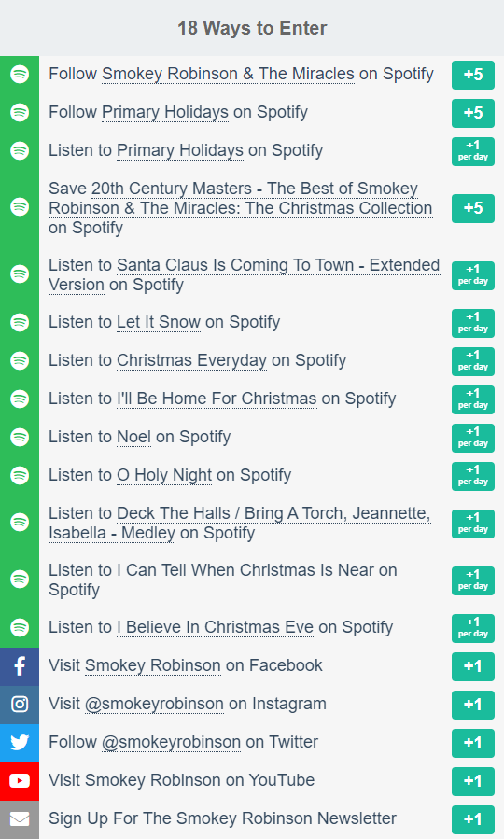Click the YouTube icon for Smokey Robinson

20,781
